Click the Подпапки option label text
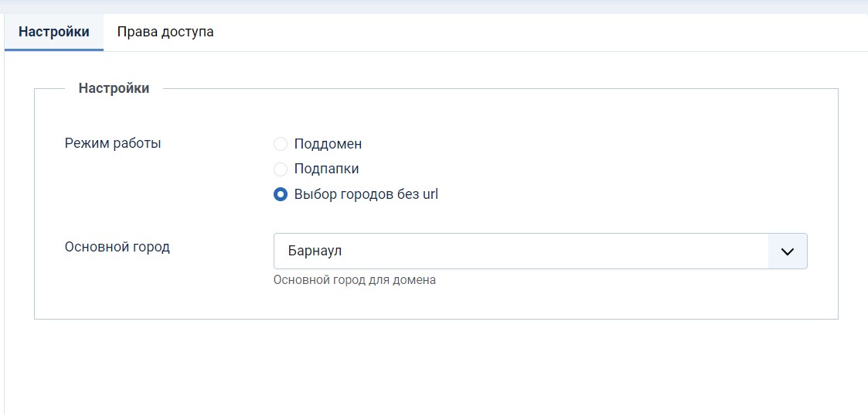This screenshot has height=414, width=868. [326, 169]
